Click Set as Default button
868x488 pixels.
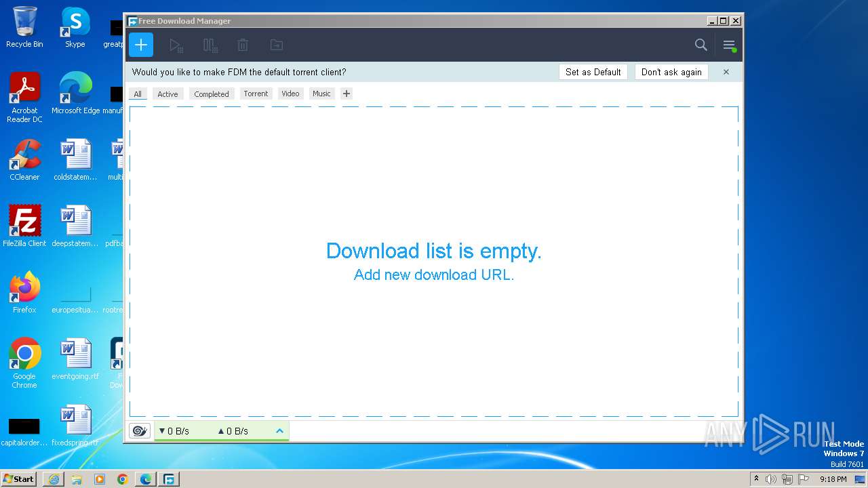point(593,72)
